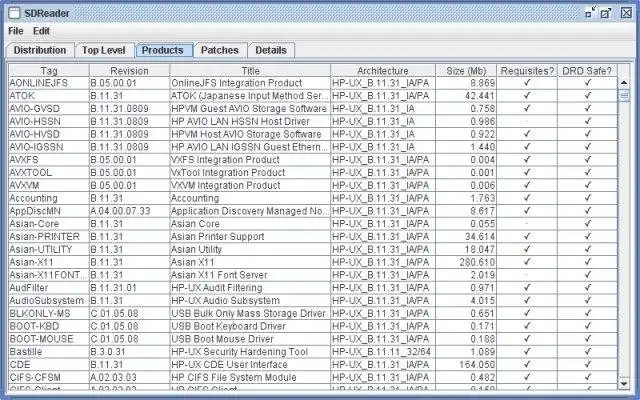
Task: Select the AONLINEJFS tag cell
Action: [x=49, y=83]
